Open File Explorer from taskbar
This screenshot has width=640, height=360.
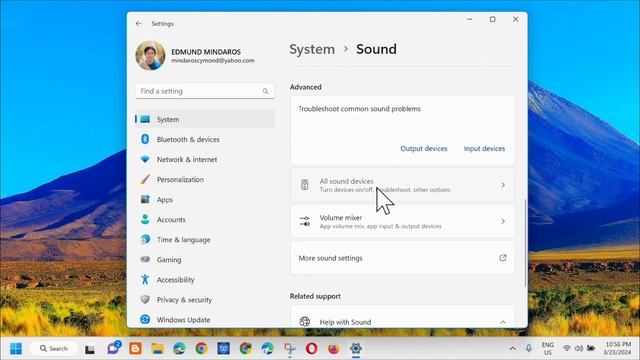pos(157,349)
